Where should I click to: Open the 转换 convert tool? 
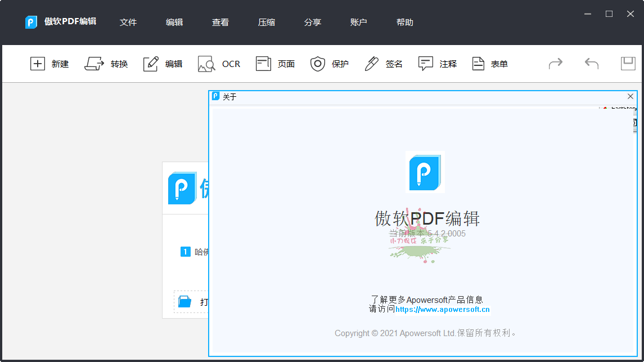click(106, 64)
